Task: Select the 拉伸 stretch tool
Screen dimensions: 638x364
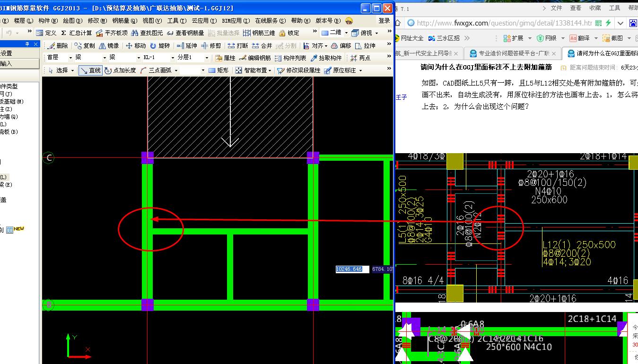Action: (x=366, y=45)
